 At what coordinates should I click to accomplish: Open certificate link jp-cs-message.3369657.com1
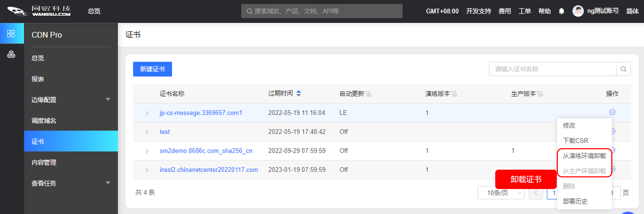coord(201,113)
